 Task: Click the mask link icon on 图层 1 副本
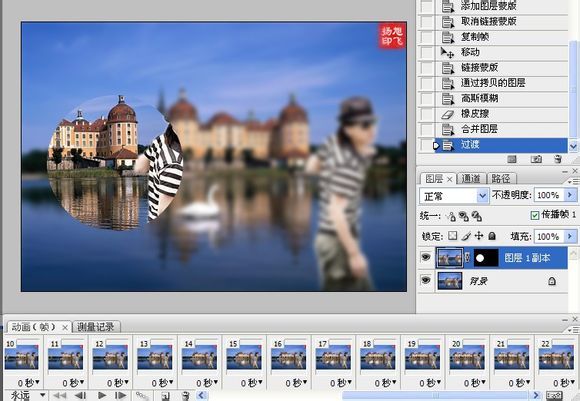click(468, 258)
